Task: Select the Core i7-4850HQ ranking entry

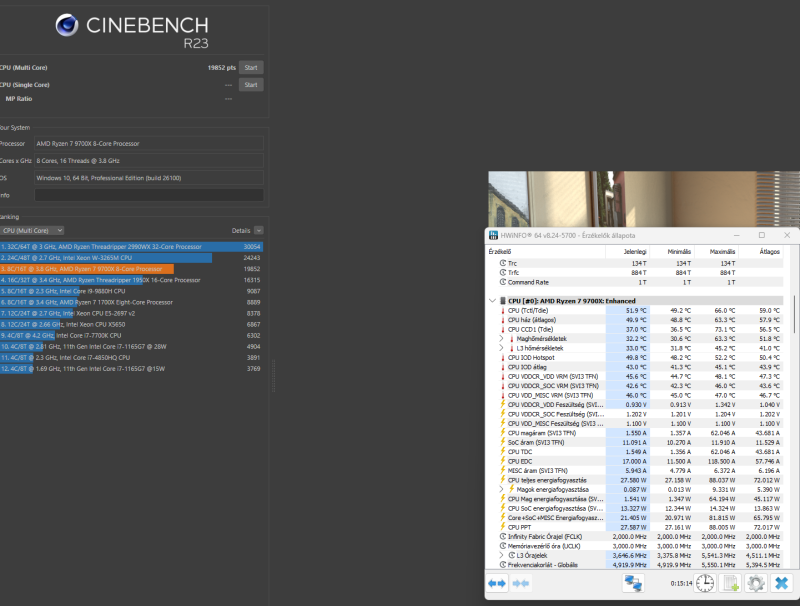Action: click(132, 358)
